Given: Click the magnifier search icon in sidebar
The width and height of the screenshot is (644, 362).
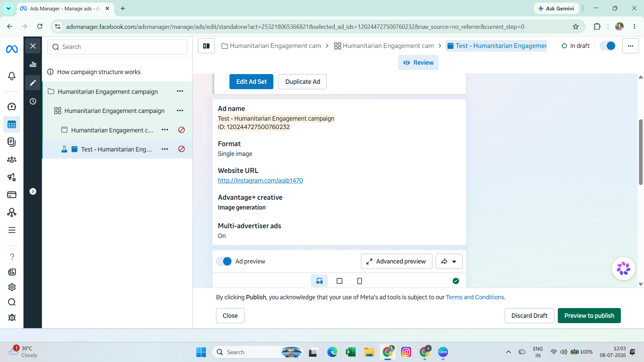Looking at the screenshot, I should 12,302.
